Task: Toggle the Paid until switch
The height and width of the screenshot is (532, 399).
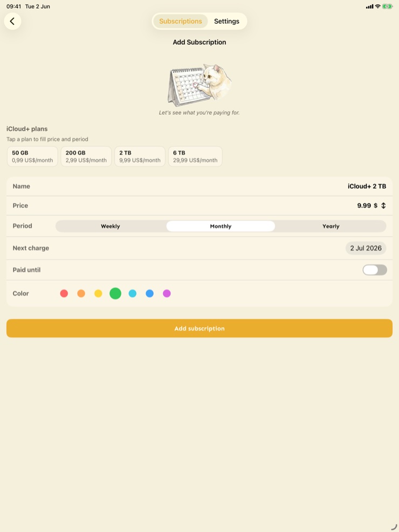Action: [x=375, y=270]
